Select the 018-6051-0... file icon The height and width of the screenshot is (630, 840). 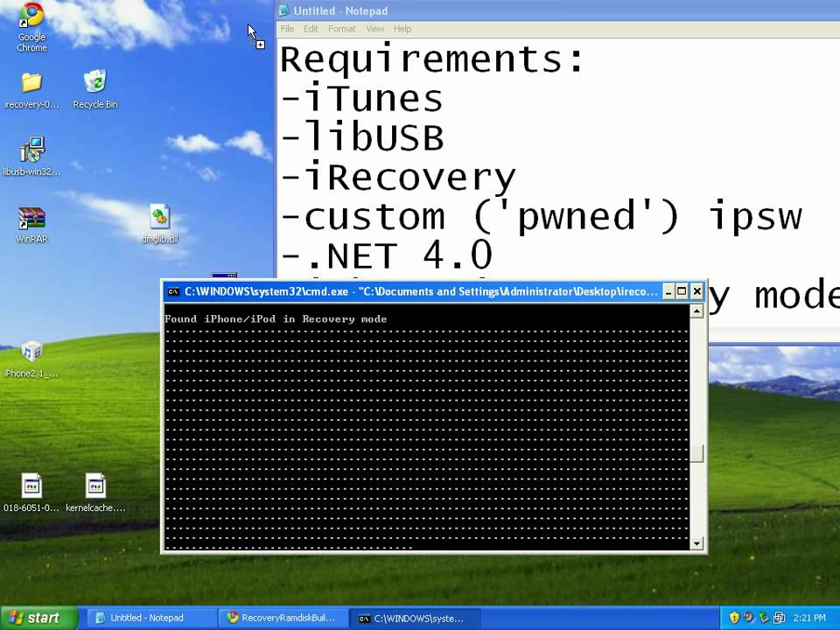click(31, 493)
